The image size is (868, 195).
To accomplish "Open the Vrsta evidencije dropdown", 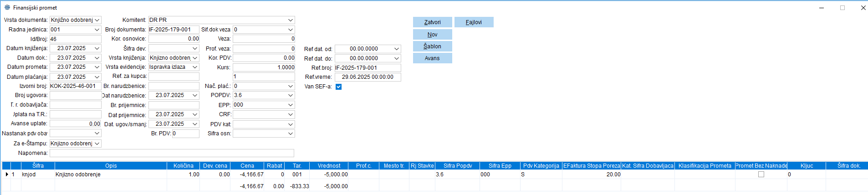I will [195, 67].
